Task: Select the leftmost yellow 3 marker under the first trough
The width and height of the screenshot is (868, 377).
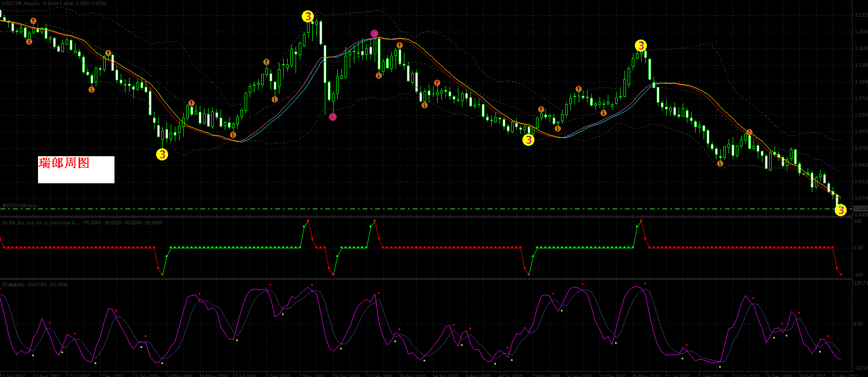Action: pyautogui.click(x=162, y=154)
